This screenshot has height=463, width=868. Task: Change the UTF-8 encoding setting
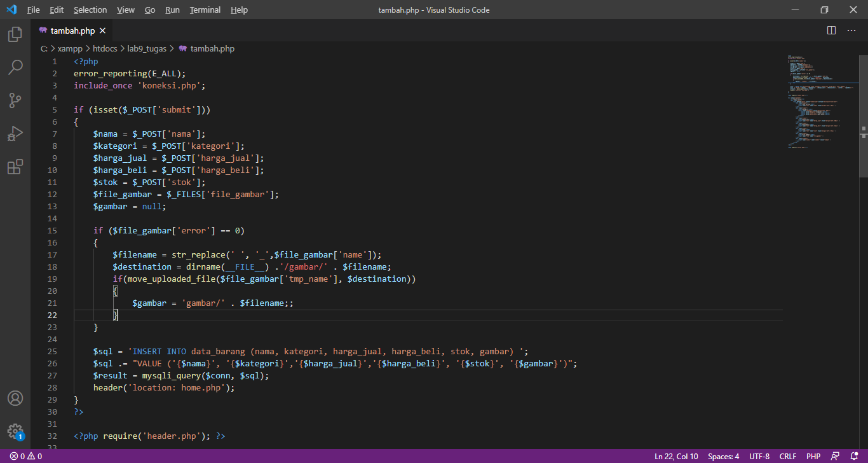(x=759, y=456)
